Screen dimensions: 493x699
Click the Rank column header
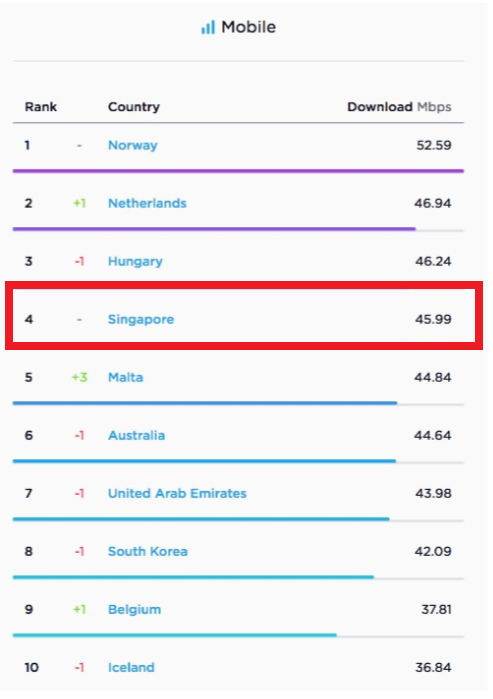click(x=41, y=107)
